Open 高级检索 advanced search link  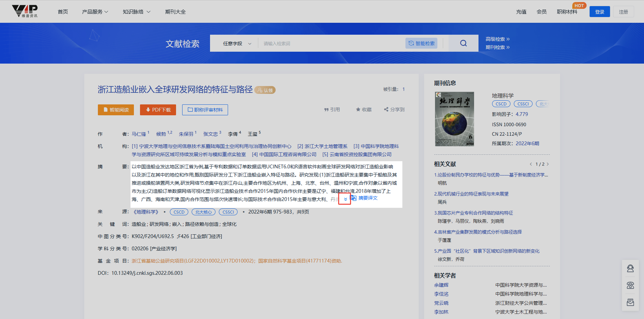(498, 39)
